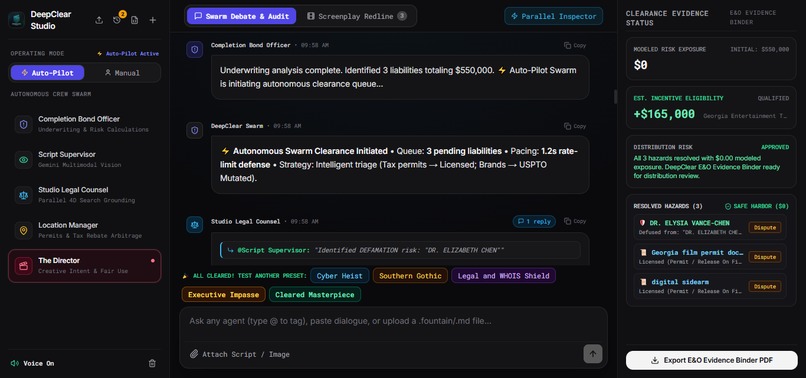Click the map pin icon of Location Manager

[x=24, y=230]
